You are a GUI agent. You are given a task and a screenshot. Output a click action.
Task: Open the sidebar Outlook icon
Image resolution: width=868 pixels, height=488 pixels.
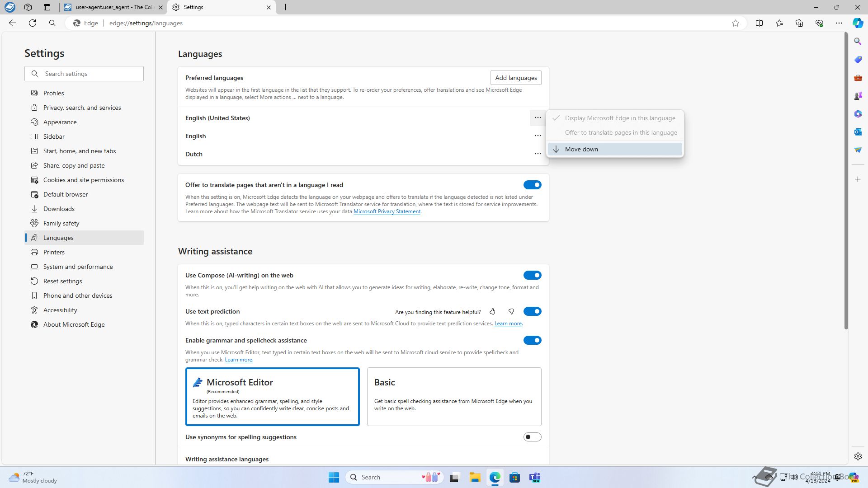click(858, 132)
